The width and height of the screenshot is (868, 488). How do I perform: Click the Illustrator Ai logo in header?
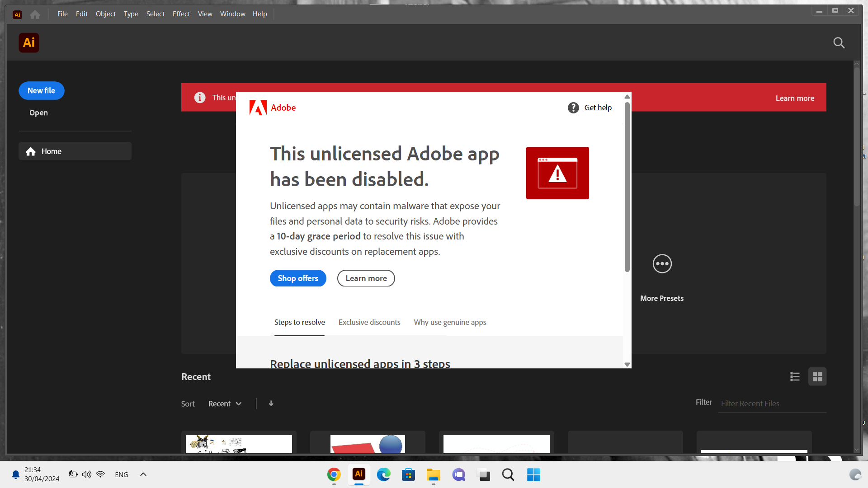[29, 42]
